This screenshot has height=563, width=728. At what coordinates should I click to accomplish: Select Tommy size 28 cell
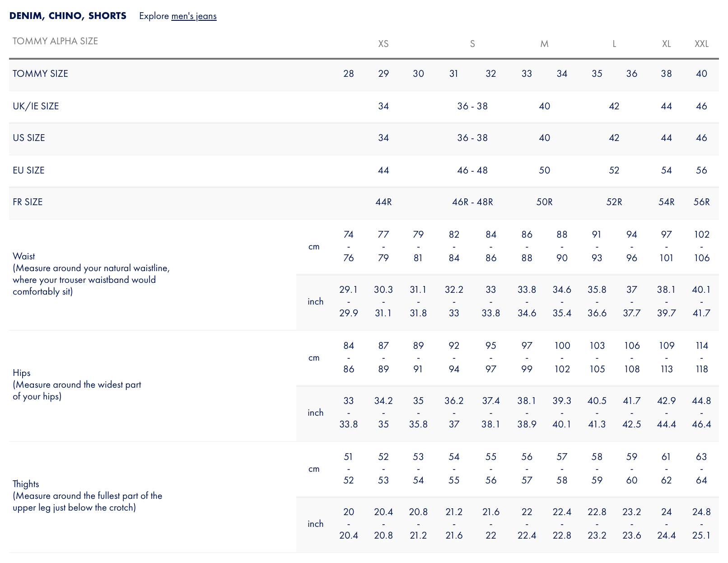(x=348, y=74)
